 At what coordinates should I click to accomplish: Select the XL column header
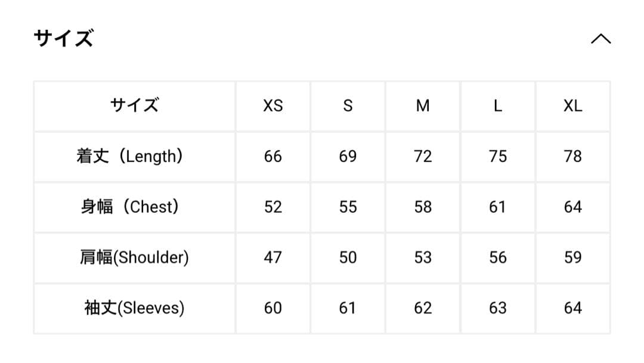click(573, 106)
